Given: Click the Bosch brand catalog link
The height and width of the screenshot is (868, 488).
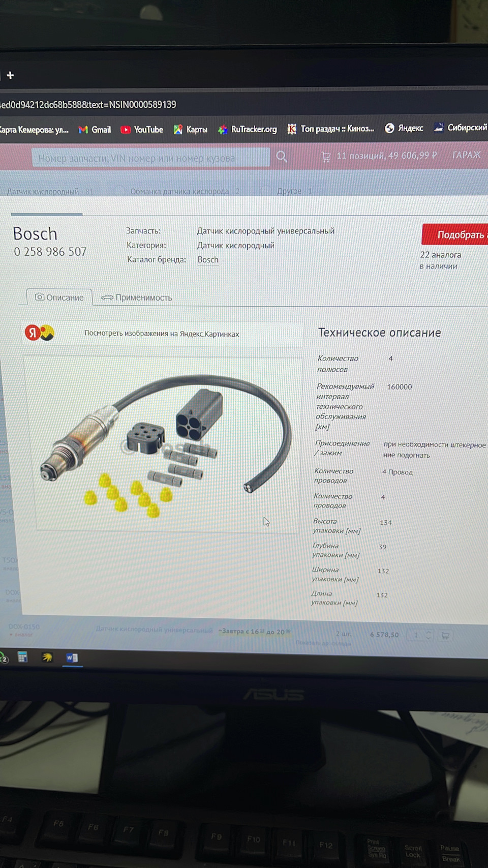Looking at the screenshot, I should (208, 259).
